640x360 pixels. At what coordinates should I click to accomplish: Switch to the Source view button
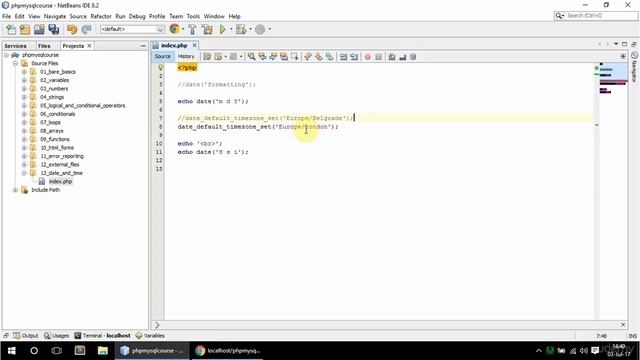162,56
